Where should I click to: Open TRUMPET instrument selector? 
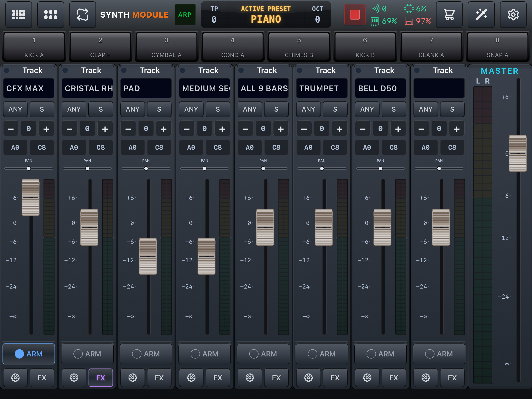[322, 88]
